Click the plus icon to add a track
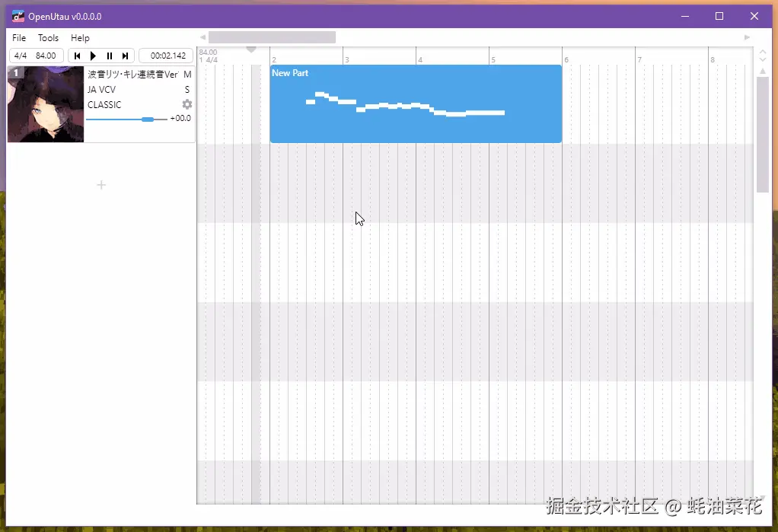 (100, 184)
